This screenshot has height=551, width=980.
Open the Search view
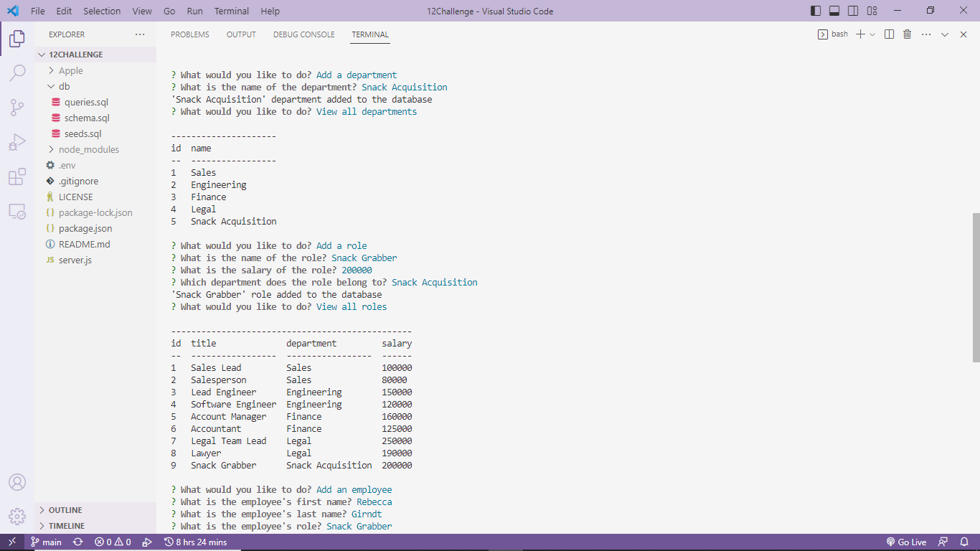click(x=17, y=73)
